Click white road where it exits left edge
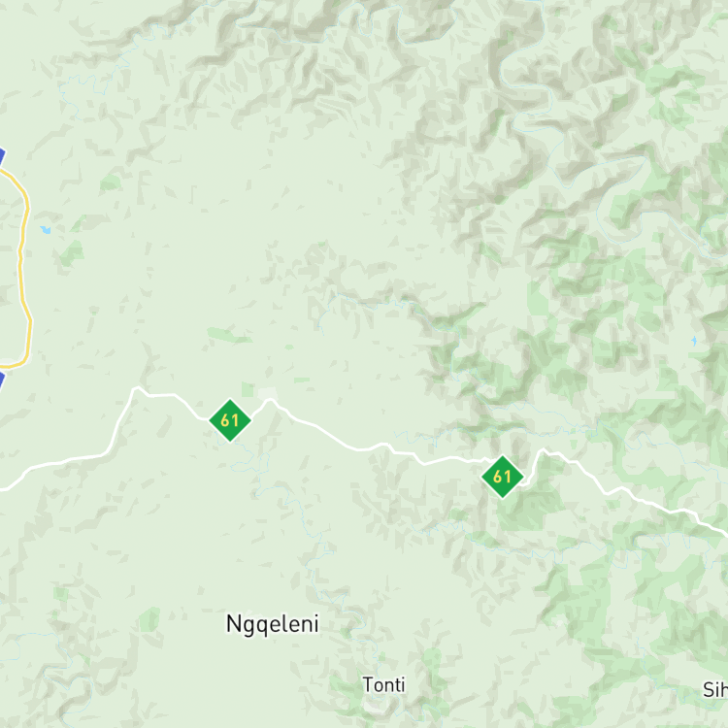 (x=4, y=489)
